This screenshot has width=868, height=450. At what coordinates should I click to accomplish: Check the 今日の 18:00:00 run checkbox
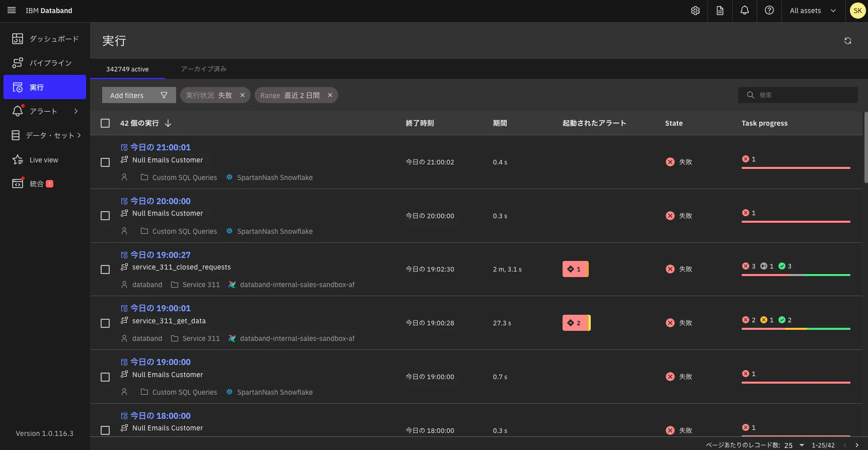[105, 430]
